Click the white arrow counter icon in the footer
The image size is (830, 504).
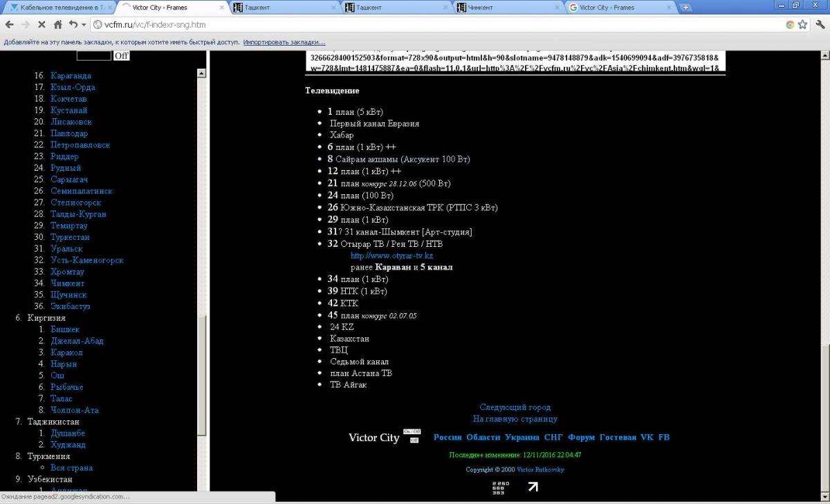[533, 487]
